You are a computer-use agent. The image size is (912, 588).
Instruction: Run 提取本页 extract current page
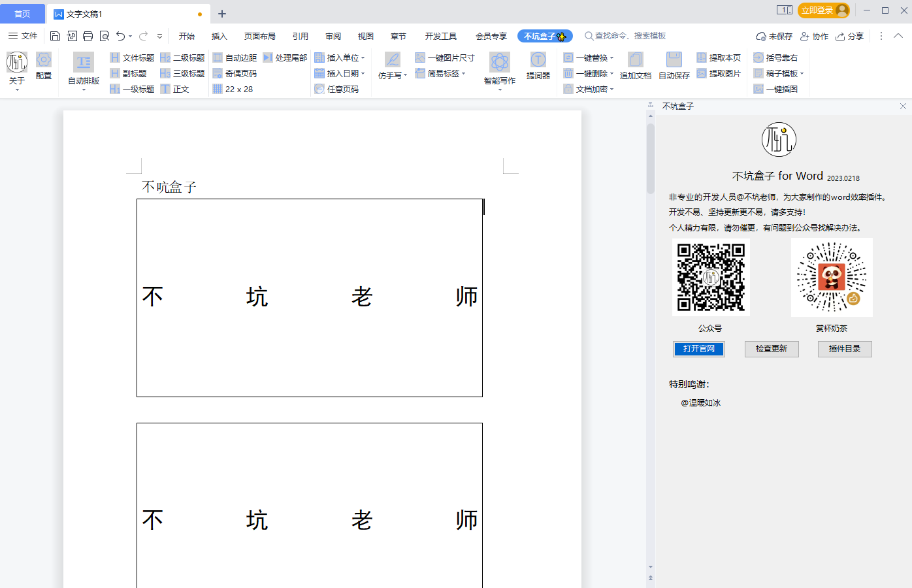tap(719, 57)
